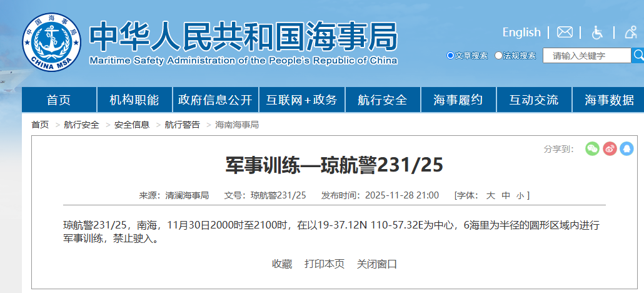Share article via blue QQ icon
644x293 pixels.
point(626,148)
